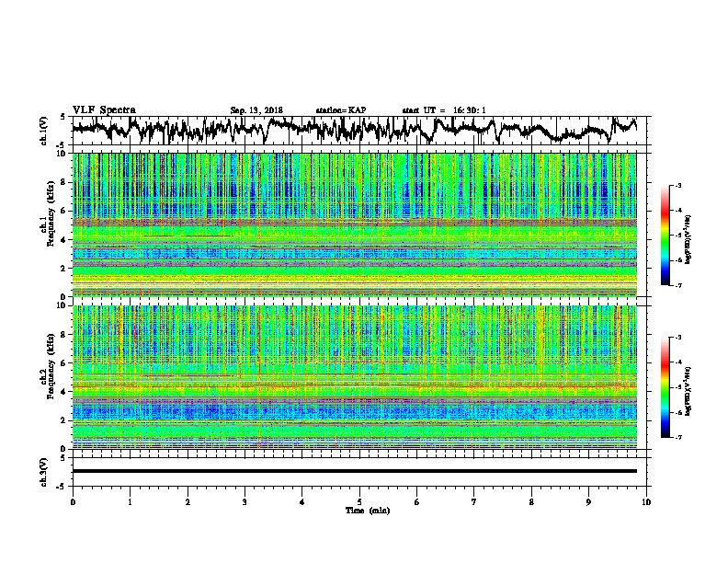Click the ch.1 spectrogram color scale bar

(x=665, y=236)
